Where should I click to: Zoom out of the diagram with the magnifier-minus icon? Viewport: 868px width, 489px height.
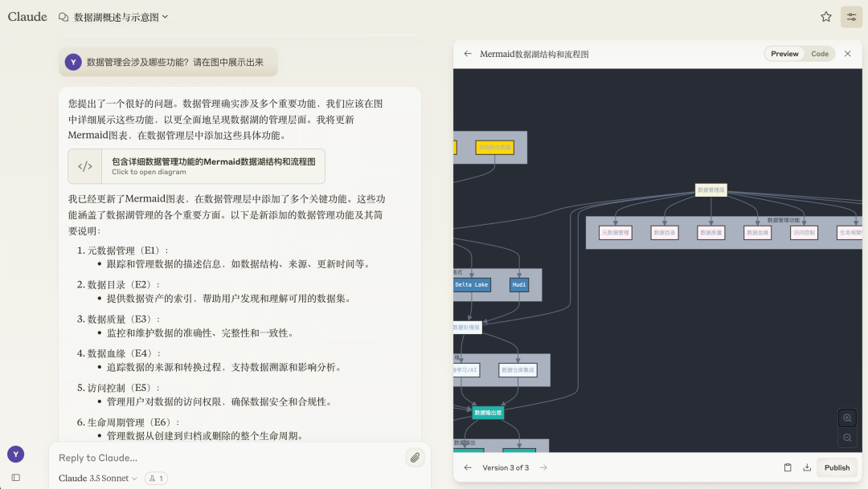[x=847, y=438]
